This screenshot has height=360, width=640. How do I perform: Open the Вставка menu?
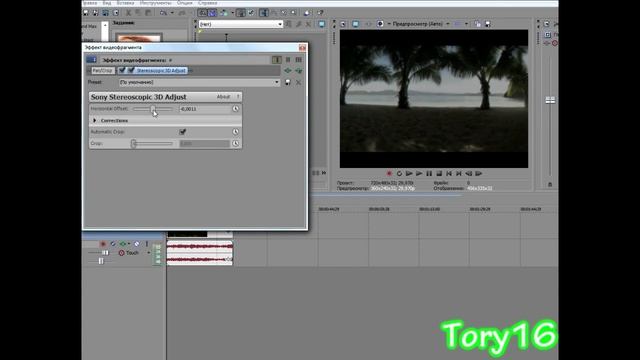125,3
